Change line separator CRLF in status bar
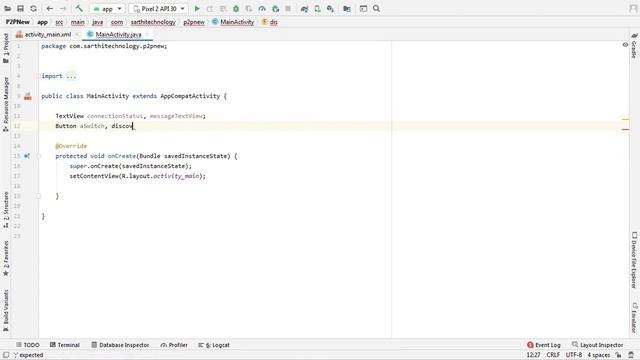The height and width of the screenshot is (360, 640). (x=553, y=355)
